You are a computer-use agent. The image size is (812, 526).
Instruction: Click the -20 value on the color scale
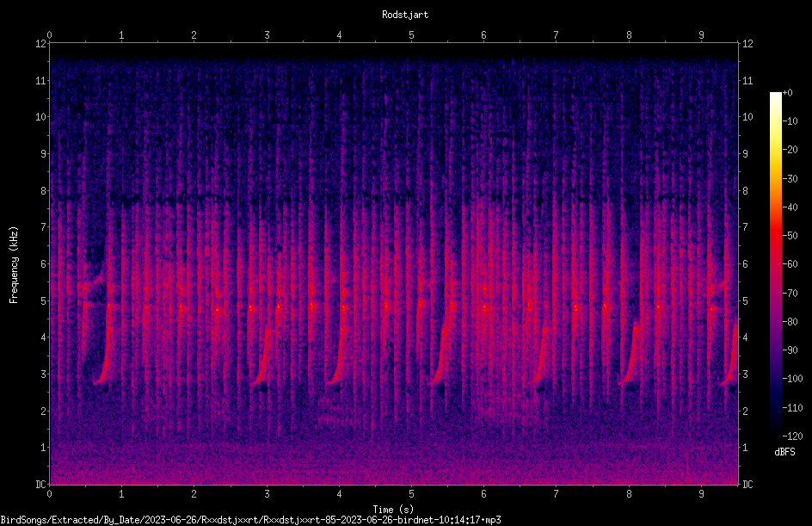point(790,150)
